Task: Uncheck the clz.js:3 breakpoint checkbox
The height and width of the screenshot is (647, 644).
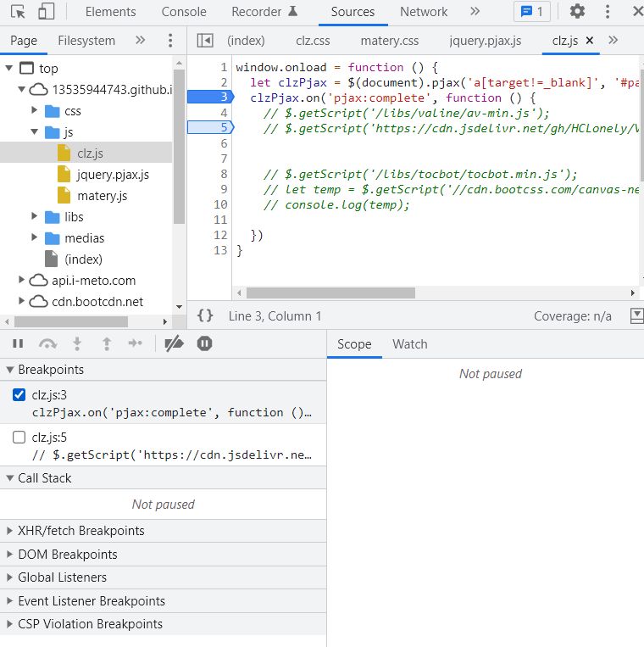Action: coord(19,395)
